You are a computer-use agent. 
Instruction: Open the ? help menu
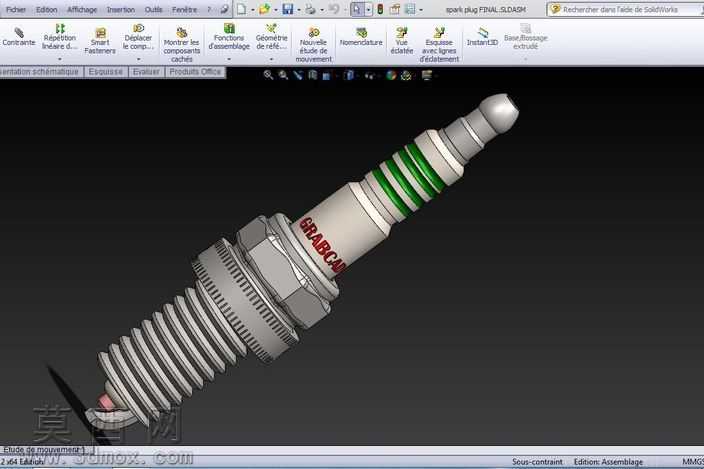tap(209, 9)
